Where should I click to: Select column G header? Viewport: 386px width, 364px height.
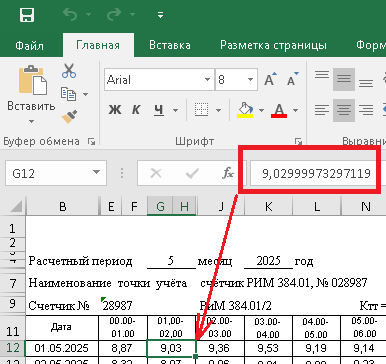tap(160, 207)
